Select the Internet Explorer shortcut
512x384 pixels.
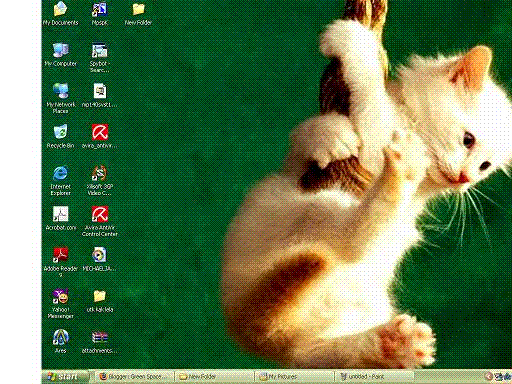click(x=60, y=180)
